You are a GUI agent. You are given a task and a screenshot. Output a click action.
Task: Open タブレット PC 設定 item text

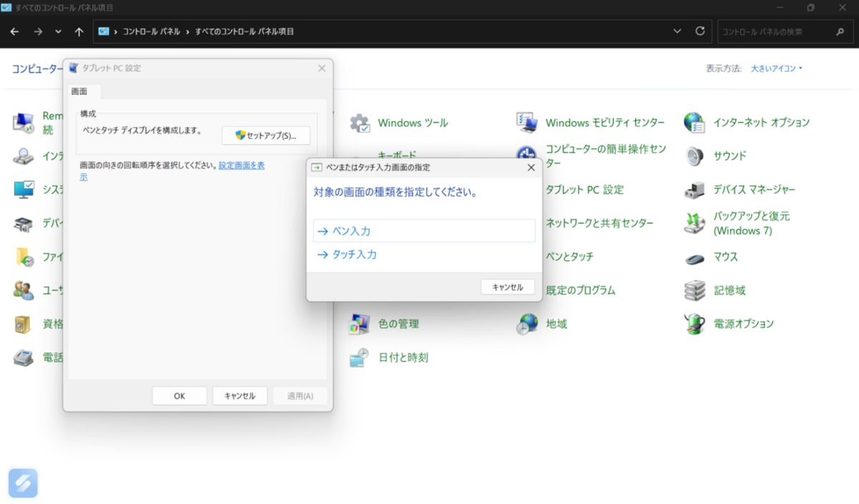coord(584,190)
